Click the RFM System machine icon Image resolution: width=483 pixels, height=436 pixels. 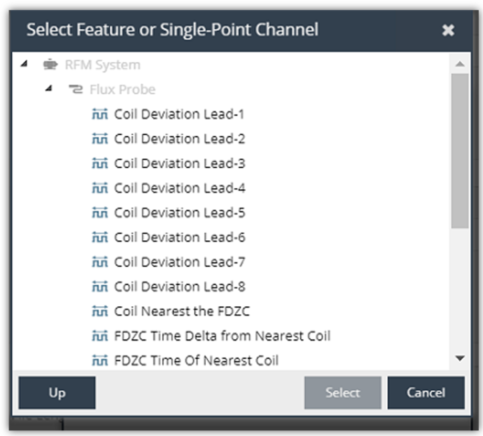click(50, 64)
